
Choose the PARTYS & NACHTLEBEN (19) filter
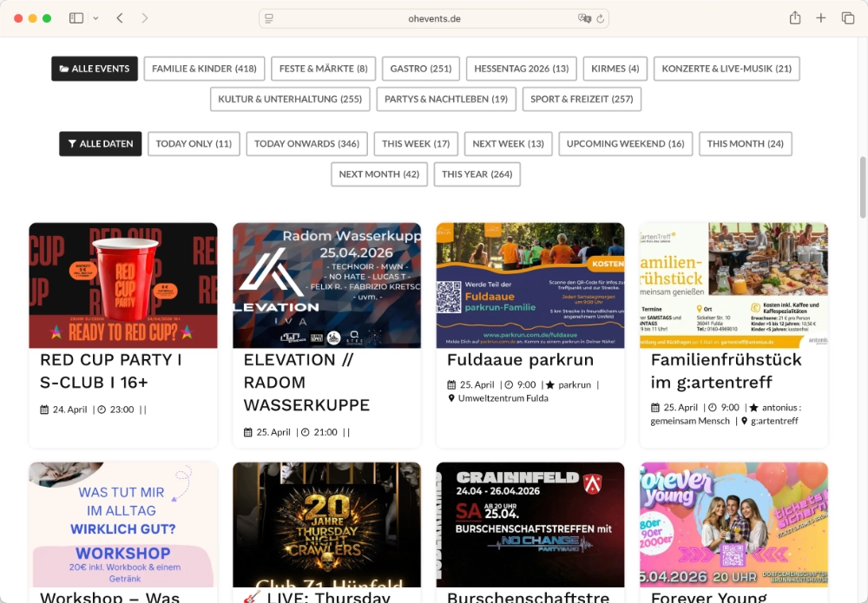(x=446, y=99)
